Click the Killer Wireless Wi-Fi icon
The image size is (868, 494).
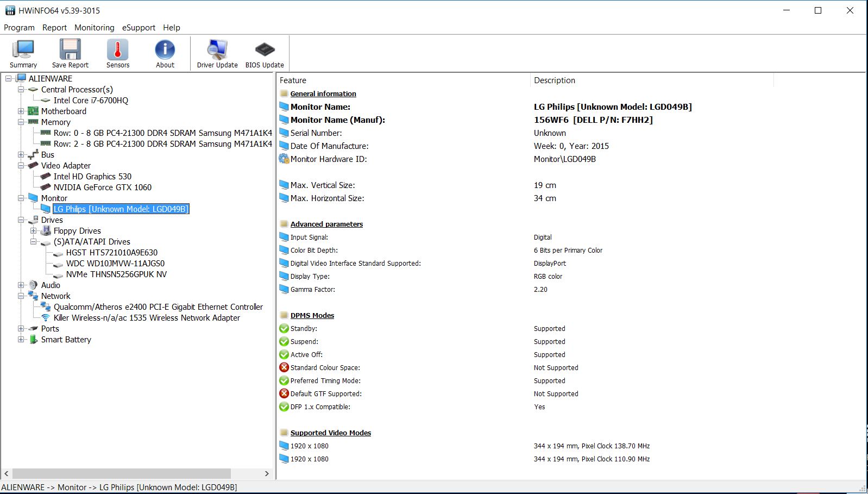[46, 317]
